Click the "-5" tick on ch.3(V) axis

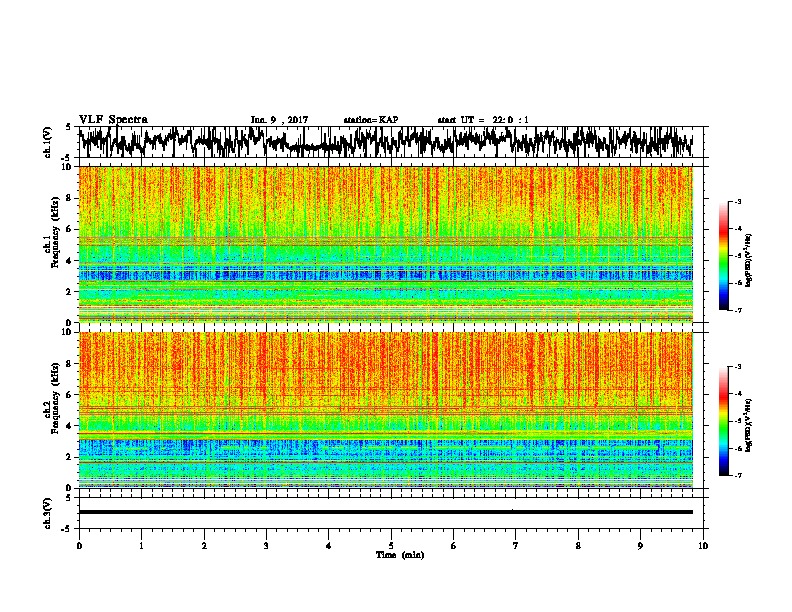click(x=66, y=529)
